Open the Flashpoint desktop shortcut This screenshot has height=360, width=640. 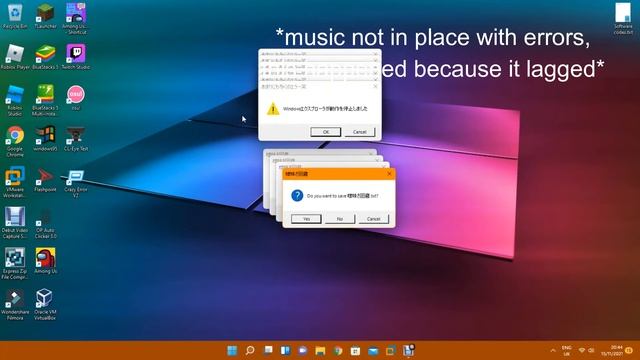pyautogui.click(x=45, y=180)
